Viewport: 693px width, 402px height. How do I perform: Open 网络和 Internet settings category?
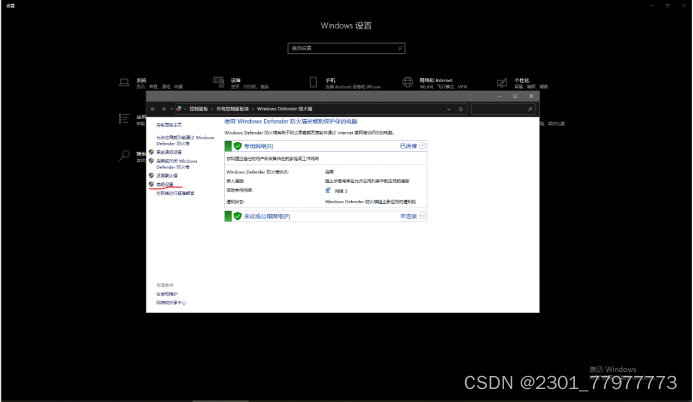tap(434, 83)
